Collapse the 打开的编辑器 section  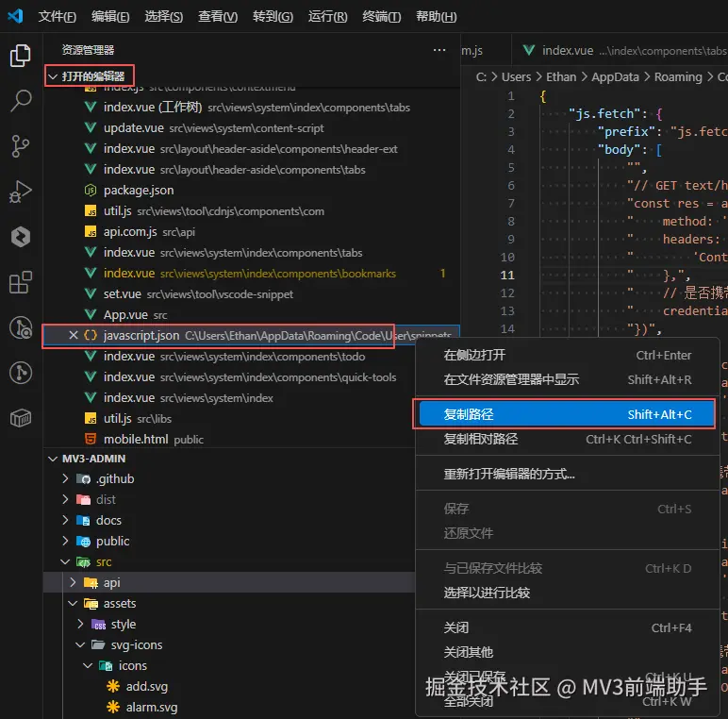(x=92, y=75)
